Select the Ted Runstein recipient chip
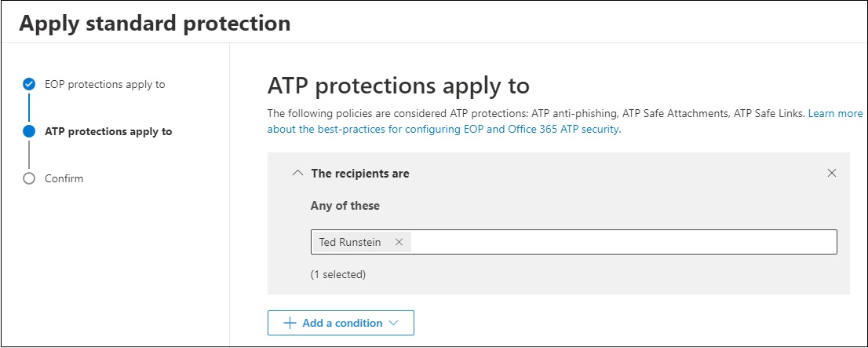Image resolution: width=868 pixels, height=348 pixels. pyautogui.click(x=350, y=242)
